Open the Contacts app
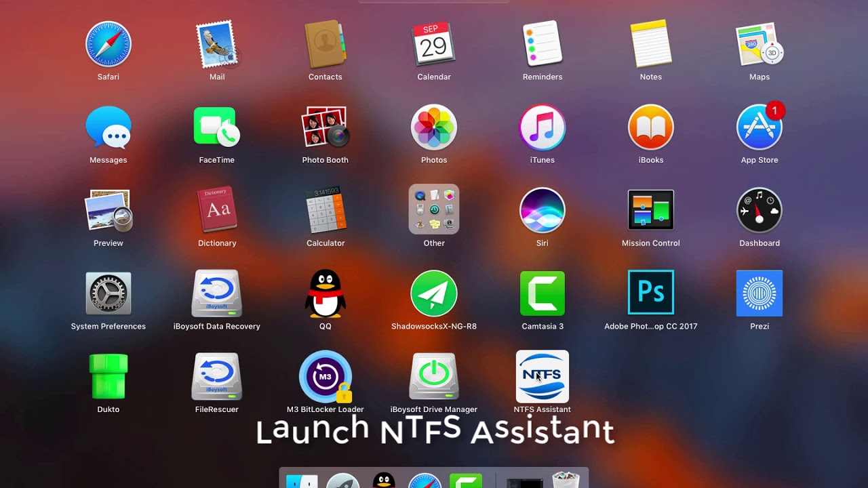Viewport: 868px width, 488px height. (x=325, y=45)
